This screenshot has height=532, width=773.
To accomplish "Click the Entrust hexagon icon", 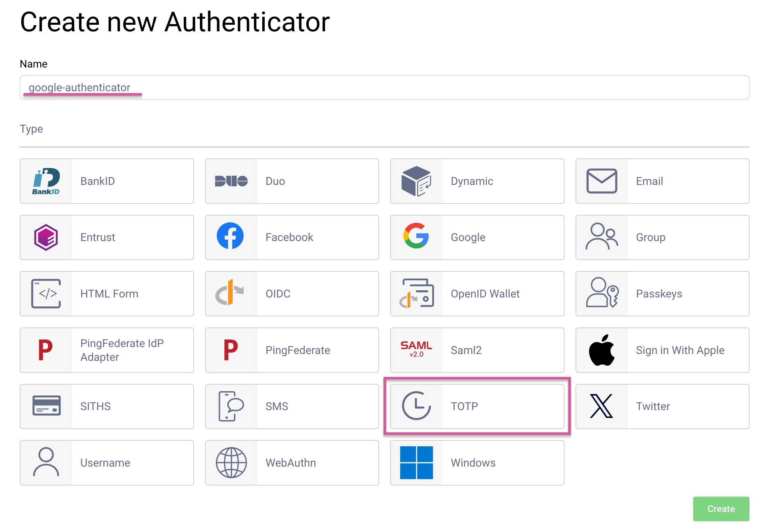I will 46,238.
